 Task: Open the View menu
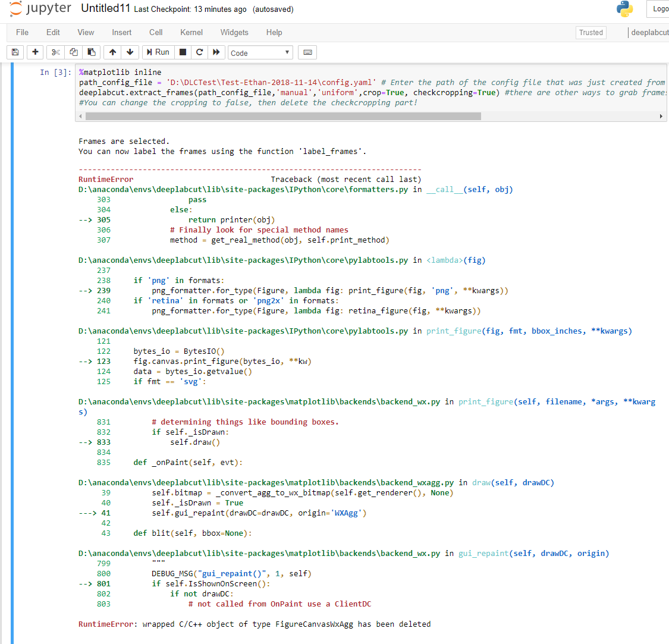[x=86, y=33]
